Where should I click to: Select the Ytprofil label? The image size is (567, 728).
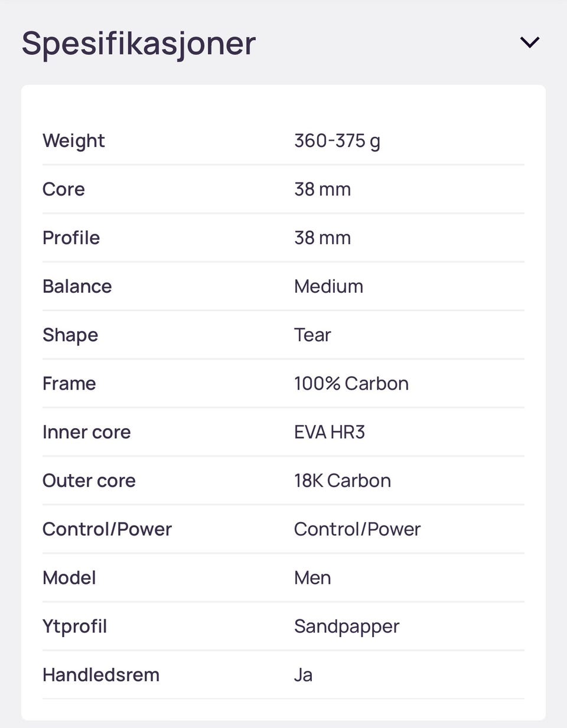pyautogui.click(x=75, y=626)
